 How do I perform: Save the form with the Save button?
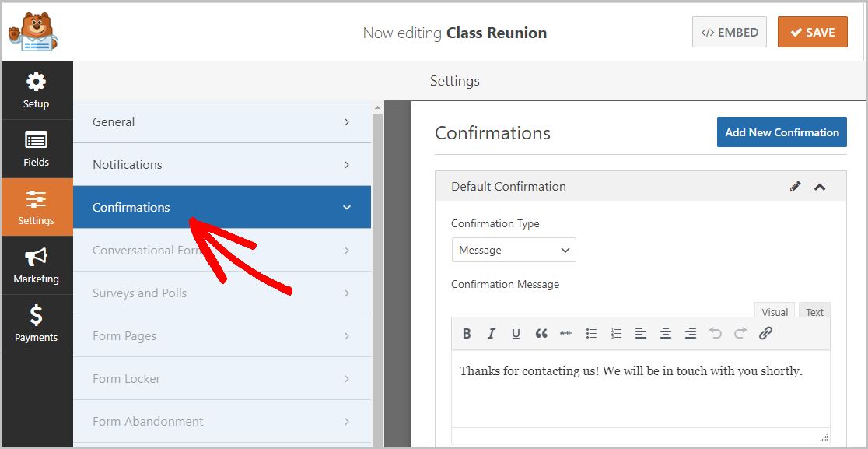(x=812, y=32)
